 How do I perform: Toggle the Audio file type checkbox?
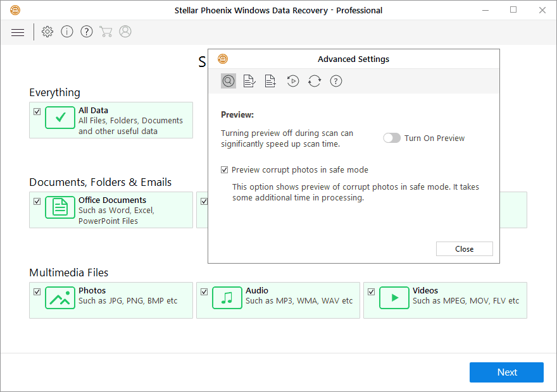204,291
